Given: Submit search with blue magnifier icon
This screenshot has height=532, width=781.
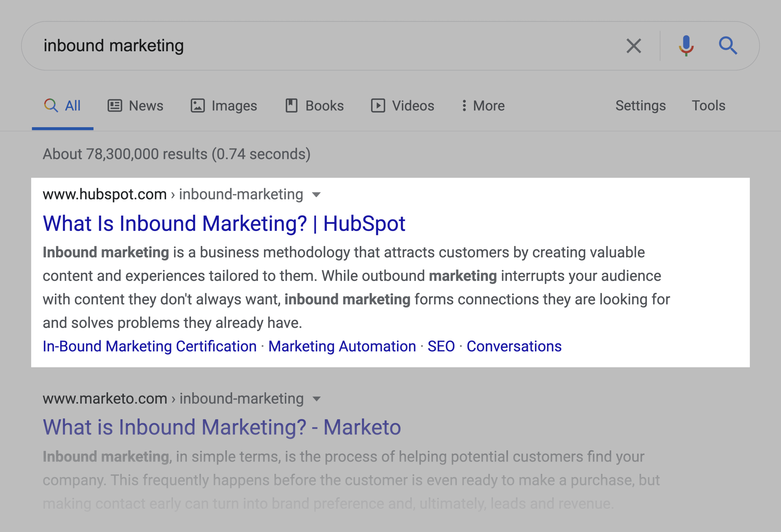Looking at the screenshot, I should [x=728, y=46].
